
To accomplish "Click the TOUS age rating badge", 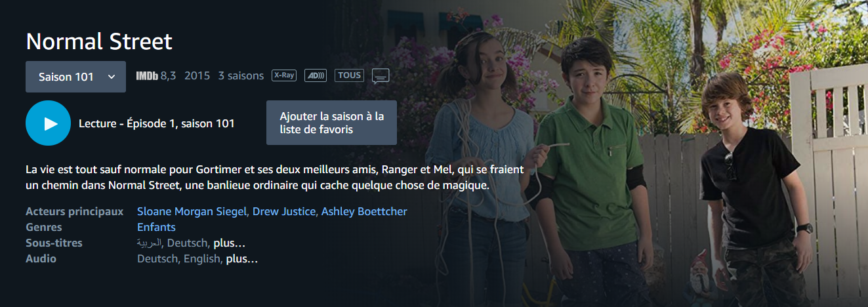I will [x=349, y=75].
